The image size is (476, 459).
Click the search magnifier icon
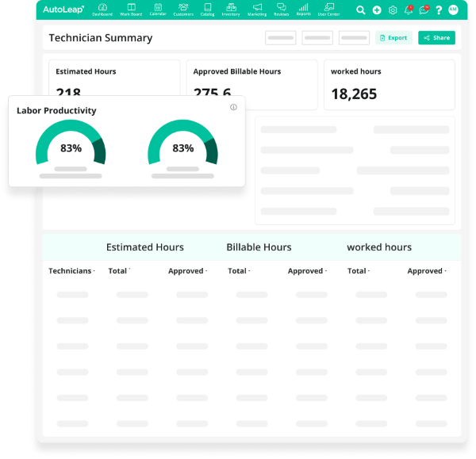[x=361, y=10]
